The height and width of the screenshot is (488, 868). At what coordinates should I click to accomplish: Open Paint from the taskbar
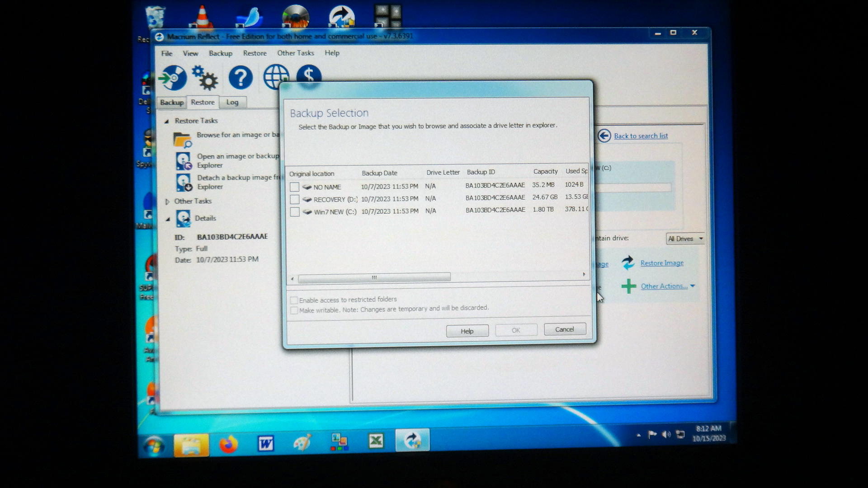(x=302, y=443)
